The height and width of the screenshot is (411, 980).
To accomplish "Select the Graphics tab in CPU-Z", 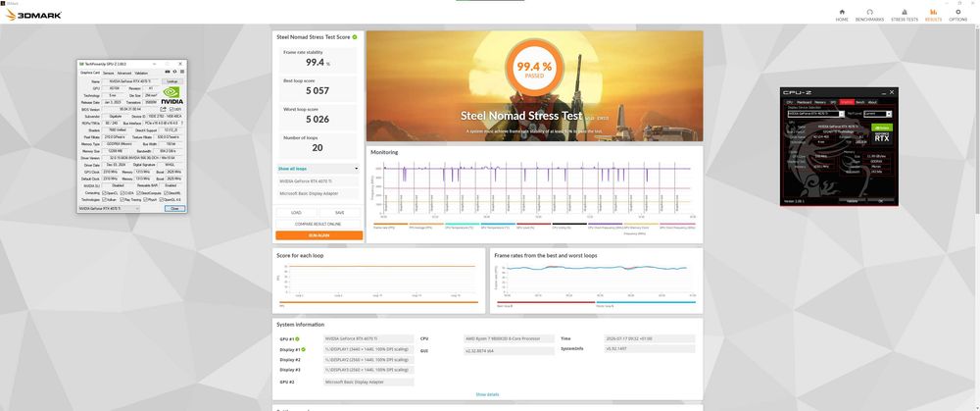I will click(847, 102).
